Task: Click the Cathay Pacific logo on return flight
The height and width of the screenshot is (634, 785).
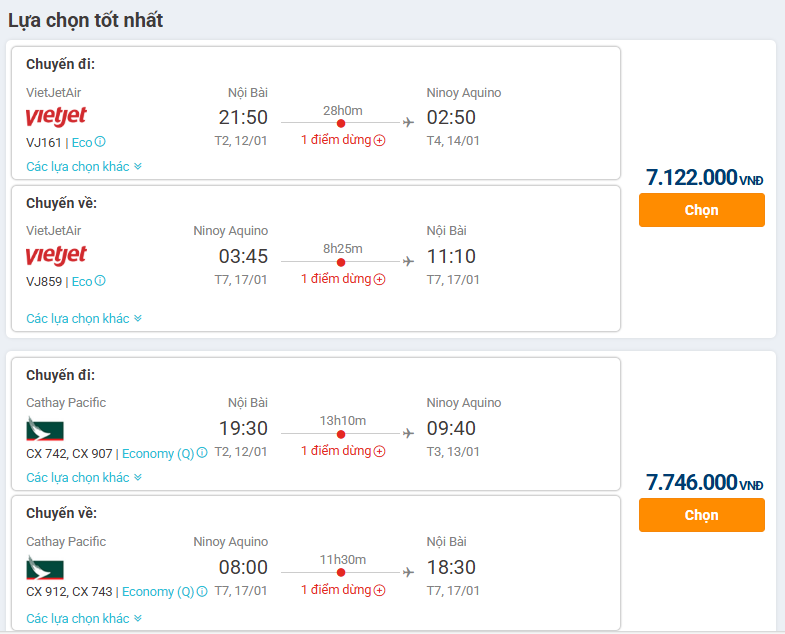Action: click(45, 569)
